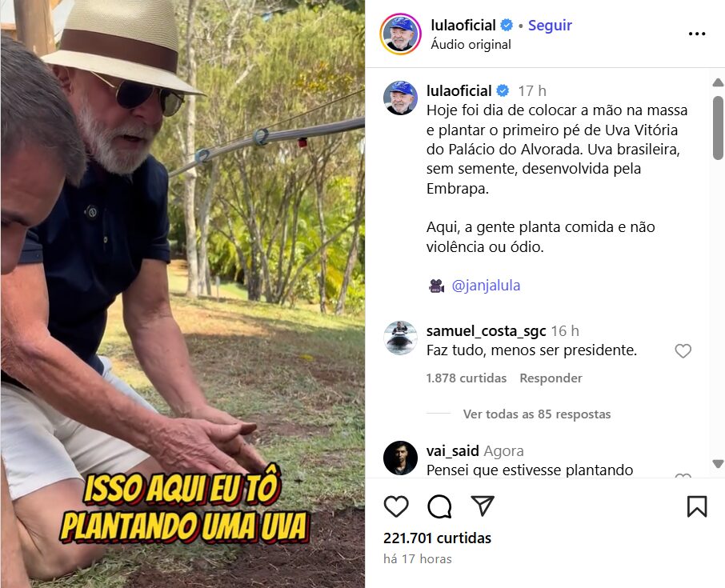Follow the account via Seguir

[550, 25]
